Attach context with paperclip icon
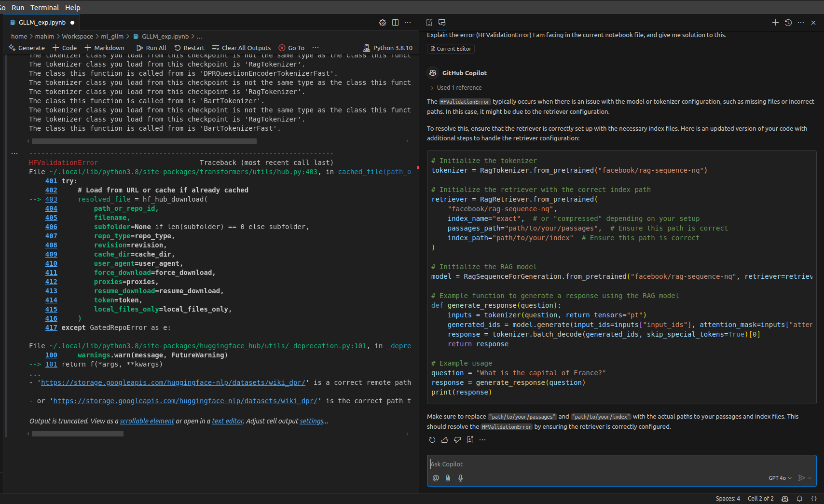 (x=448, y=478)
